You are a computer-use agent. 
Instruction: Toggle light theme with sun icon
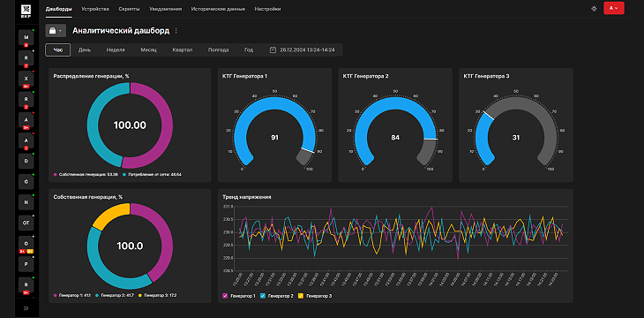[594, 8]
